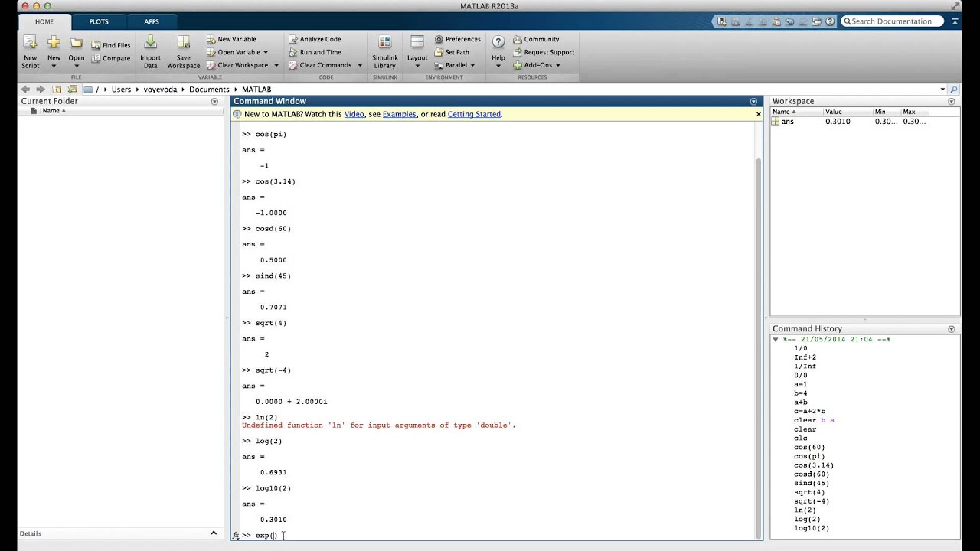Select cosd(60) in Command History
This screenshot has width=980, height=551.
[812, 474]
